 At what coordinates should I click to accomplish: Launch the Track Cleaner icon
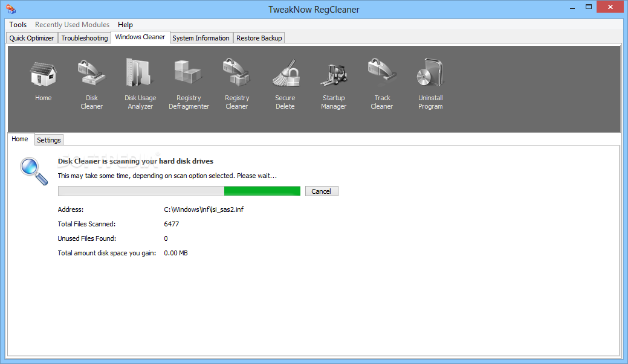(381, 70)
